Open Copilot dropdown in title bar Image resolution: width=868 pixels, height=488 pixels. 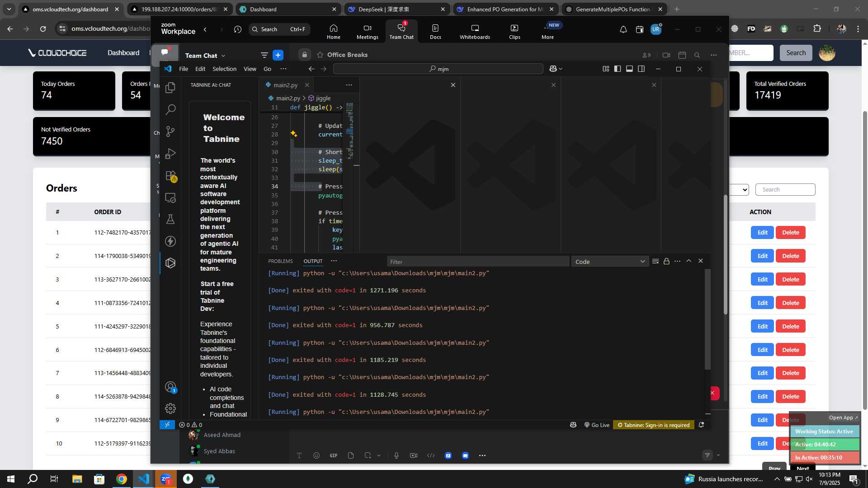[x=556, y=69]
